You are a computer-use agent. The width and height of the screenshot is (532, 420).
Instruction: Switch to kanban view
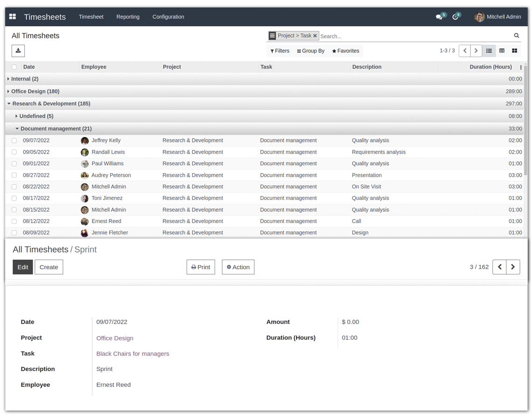click(x=515, y=51)
